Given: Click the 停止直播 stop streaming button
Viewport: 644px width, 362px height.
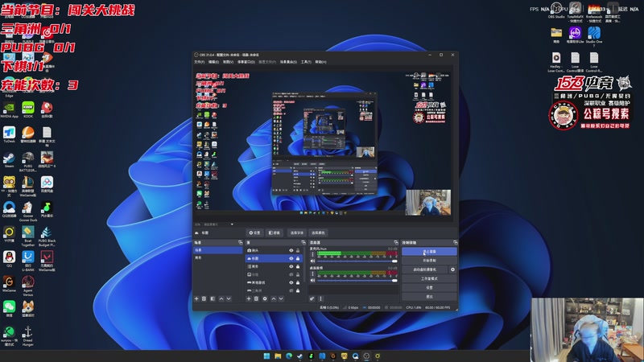Looking at the screenshot, I should pos(429,251).
